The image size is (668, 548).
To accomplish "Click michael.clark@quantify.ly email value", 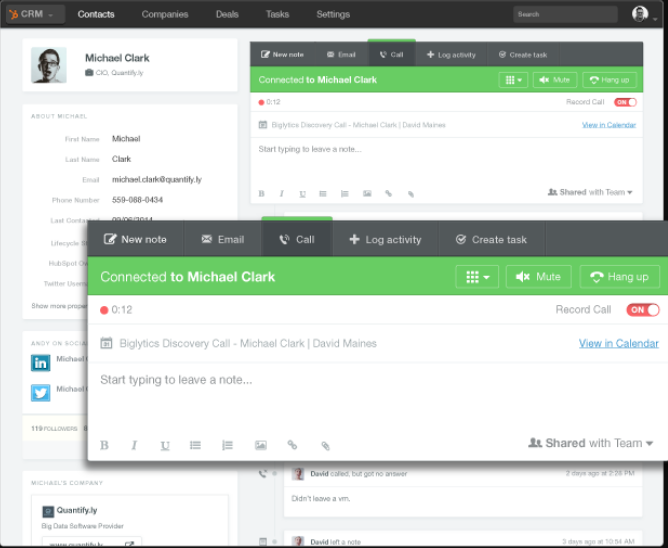I will point(157,180).
